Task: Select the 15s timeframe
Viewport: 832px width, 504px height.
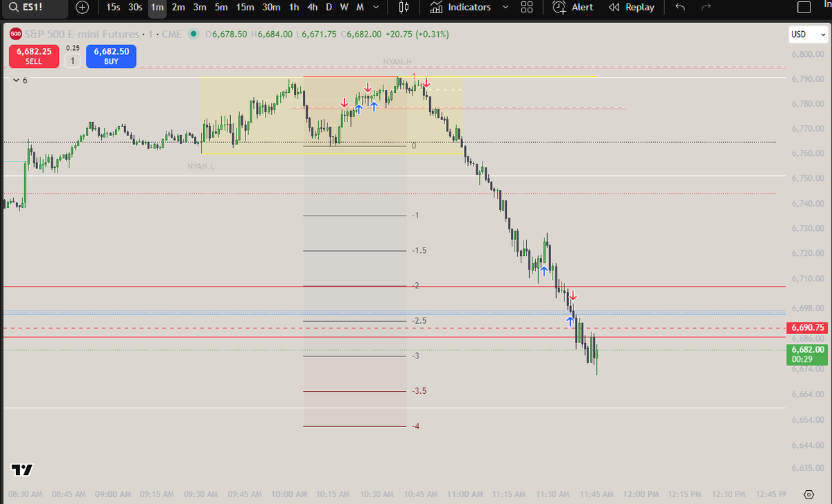Action: (x=114, y=8)
